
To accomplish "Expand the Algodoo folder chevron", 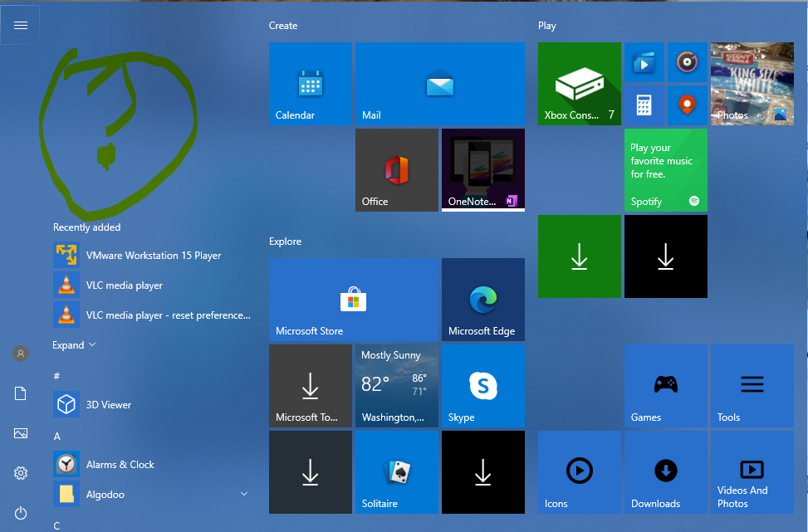I will click(244, 494).
